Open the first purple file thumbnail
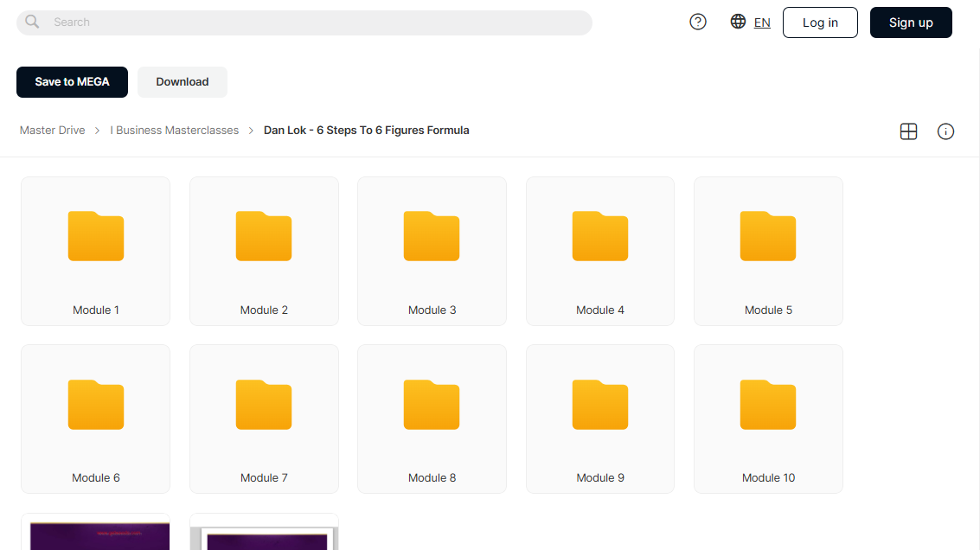 tap(96, 532)
